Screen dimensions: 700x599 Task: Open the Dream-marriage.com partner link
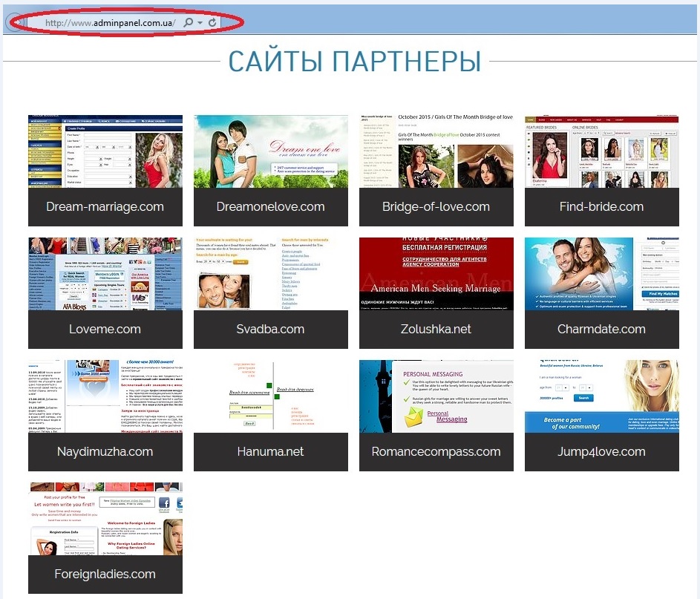(105, 206)
